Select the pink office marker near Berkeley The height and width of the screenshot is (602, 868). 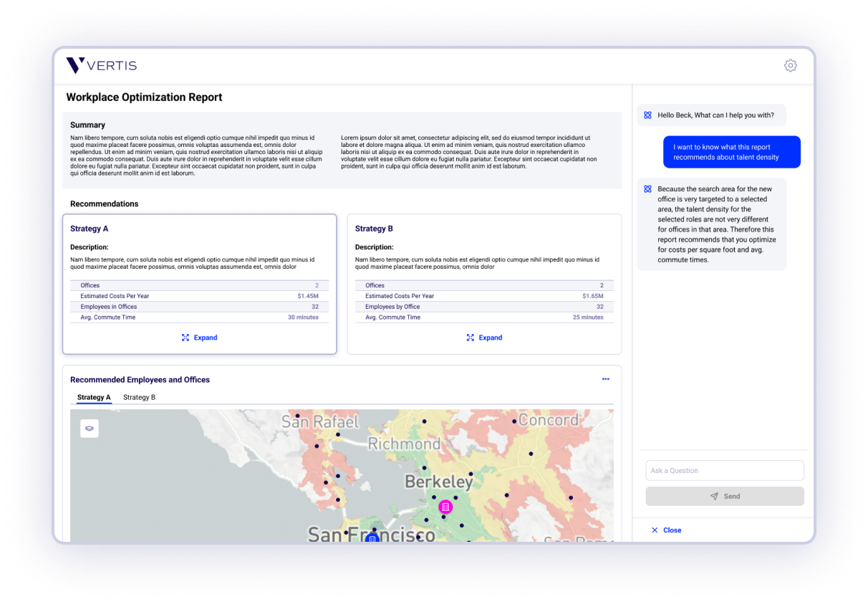point(445,507)
